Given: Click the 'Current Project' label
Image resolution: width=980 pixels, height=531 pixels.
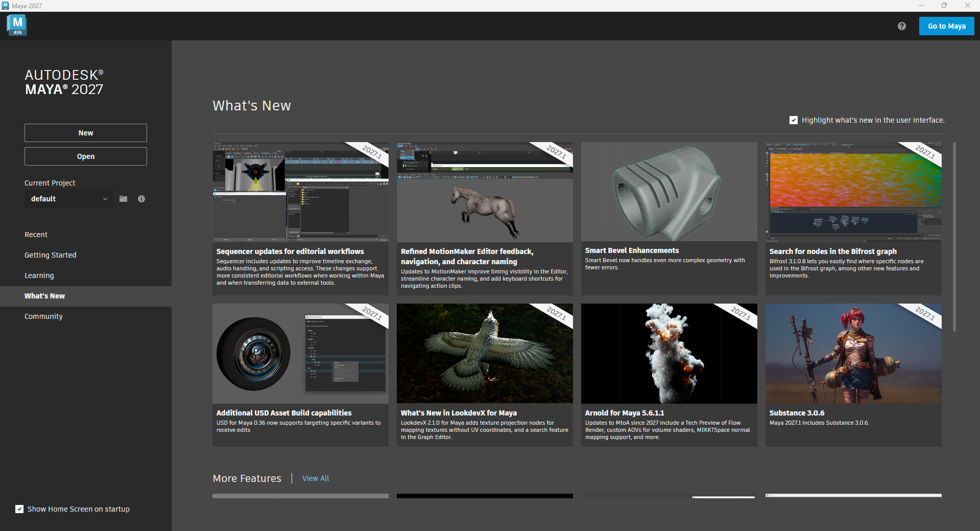Looking at the screenshot, I should tap(50, 183).
